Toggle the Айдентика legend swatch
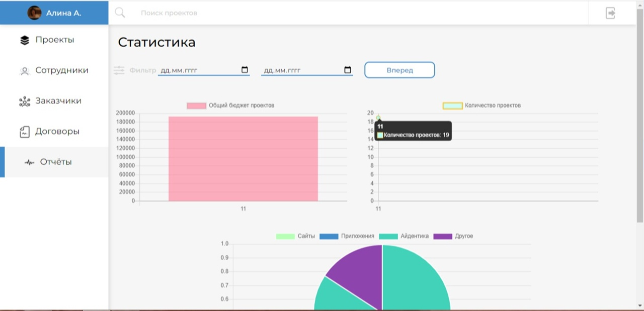The width and height of the screenshot is (644, 311). (x=388, y=236)
